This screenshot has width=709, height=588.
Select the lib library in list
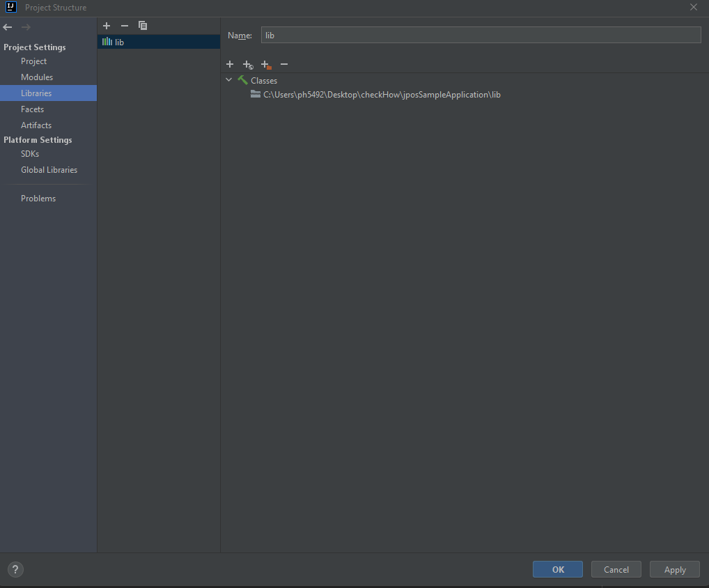click(119, 42)
